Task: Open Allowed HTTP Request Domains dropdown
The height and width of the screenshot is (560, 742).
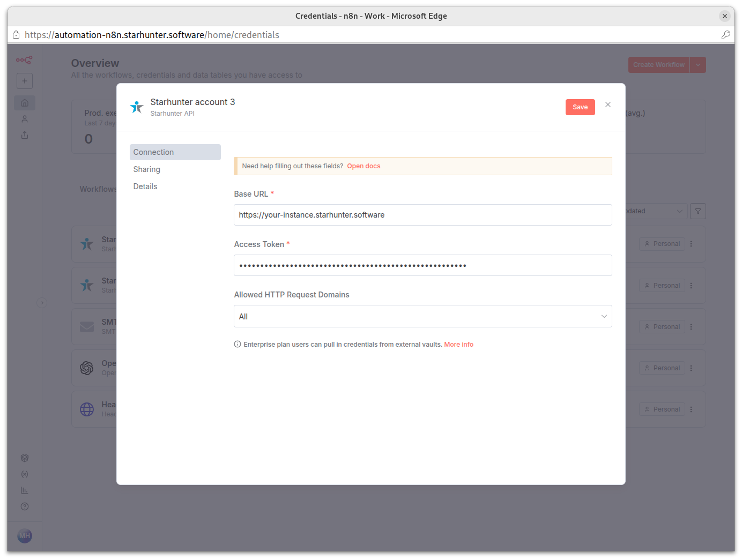Action: [x=423, y=316]
